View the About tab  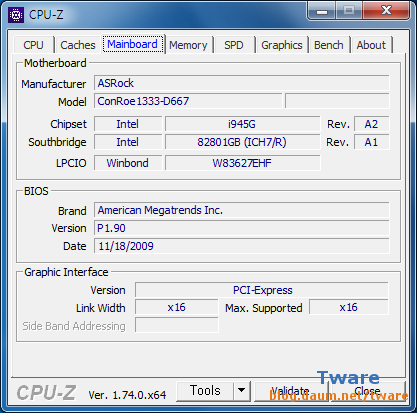click(x=371, y=45)
